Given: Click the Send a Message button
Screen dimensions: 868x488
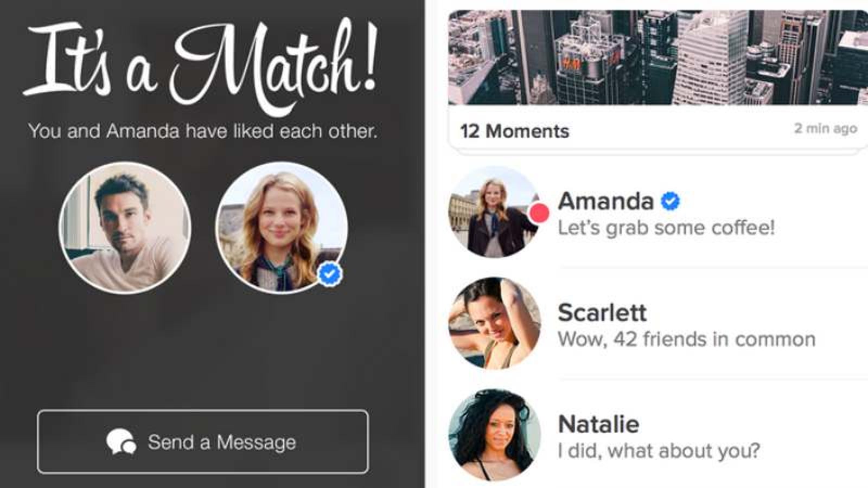Looking at the screenshot, I should (x=202, y=442).
